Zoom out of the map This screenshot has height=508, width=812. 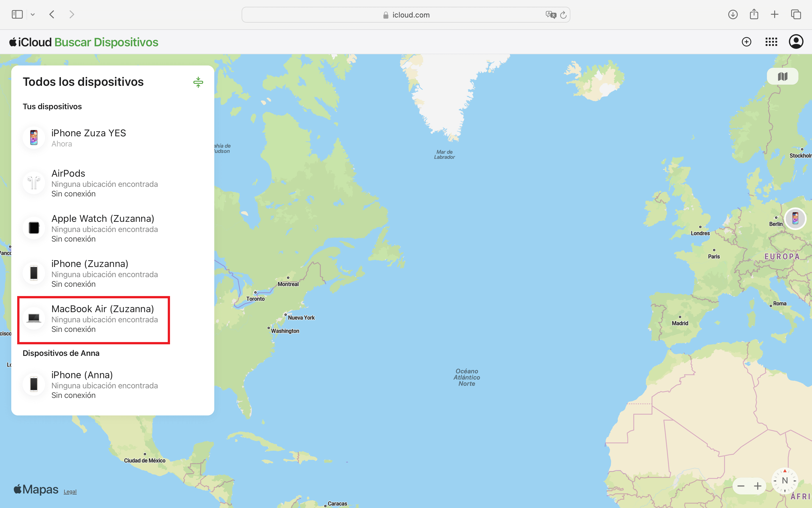tap(741, 486)
